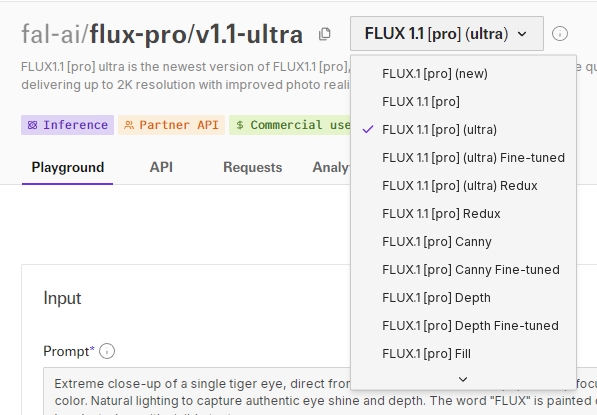Screen dimensions: 597x415
Task: Click the Commercial use badge
Action: pos(290,125)
